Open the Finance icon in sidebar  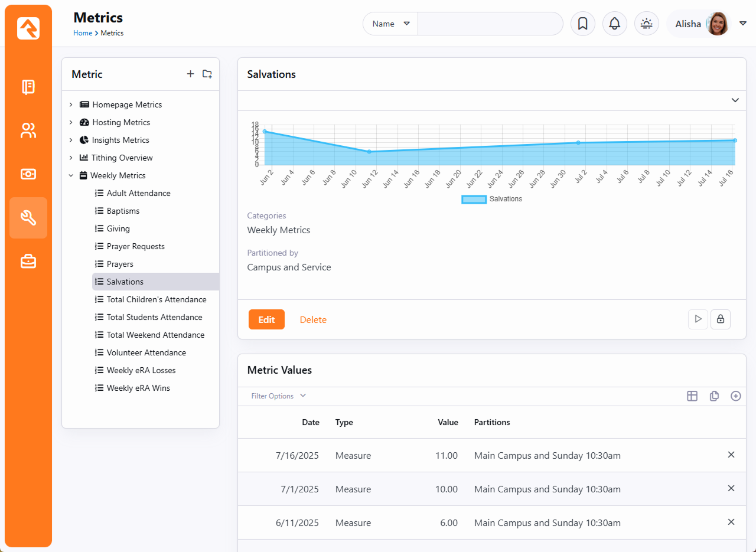[x=28, y=174]
